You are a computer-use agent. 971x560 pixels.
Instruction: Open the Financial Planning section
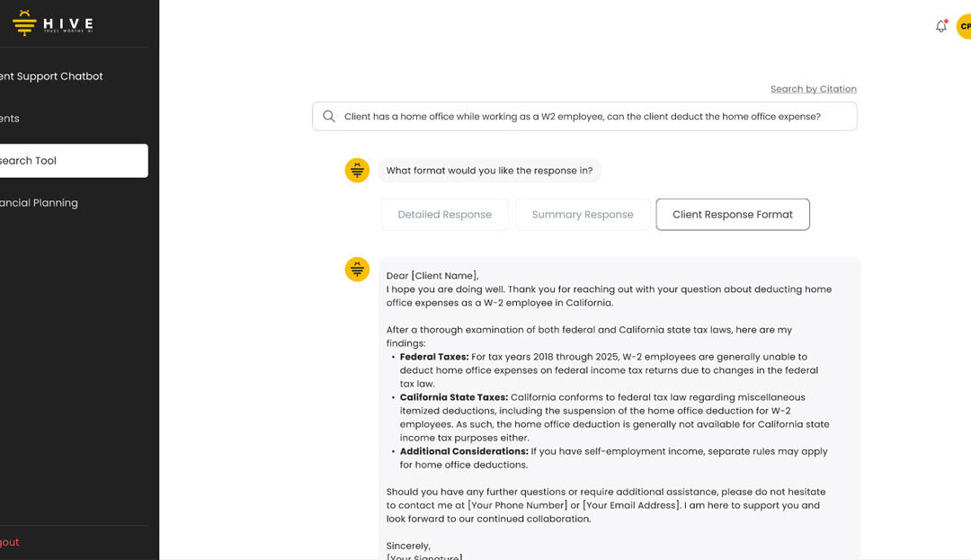(x=40, y=202)
